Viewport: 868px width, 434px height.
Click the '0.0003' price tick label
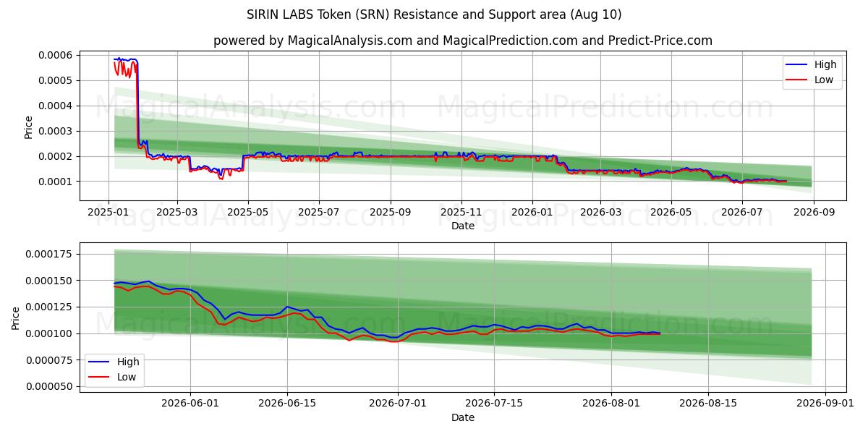click(58, 131)
